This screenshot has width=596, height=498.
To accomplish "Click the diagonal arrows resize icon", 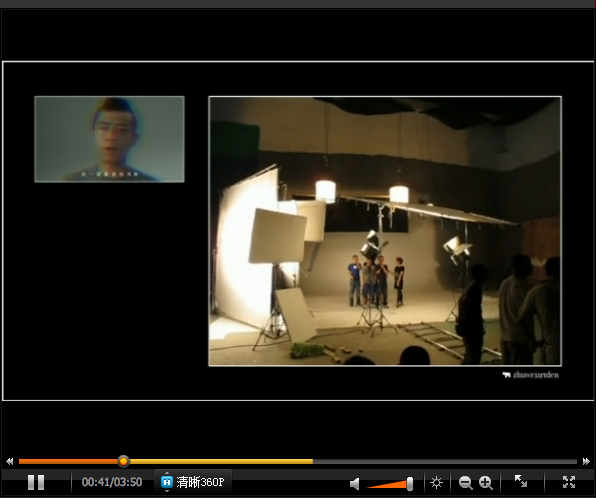I will click(x=520, y=481).
